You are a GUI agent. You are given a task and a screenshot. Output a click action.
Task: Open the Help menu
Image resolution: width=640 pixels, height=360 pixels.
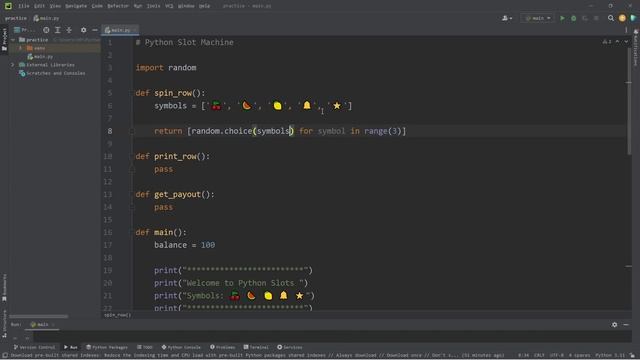pos(204,6)
